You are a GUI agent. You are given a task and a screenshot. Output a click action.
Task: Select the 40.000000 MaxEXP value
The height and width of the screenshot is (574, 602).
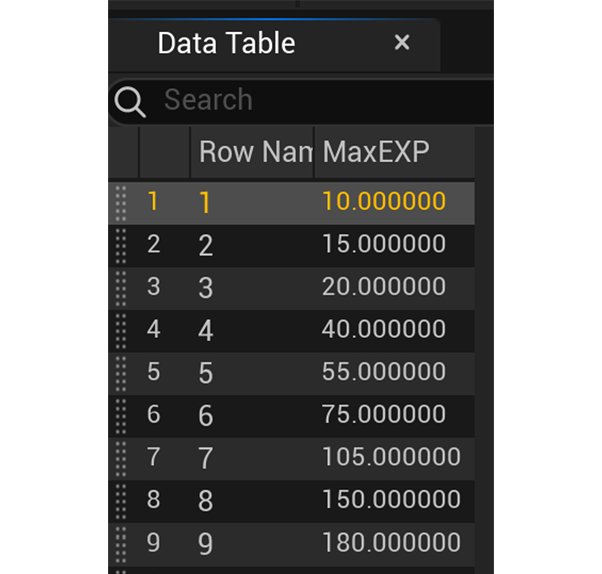[384, 330]
